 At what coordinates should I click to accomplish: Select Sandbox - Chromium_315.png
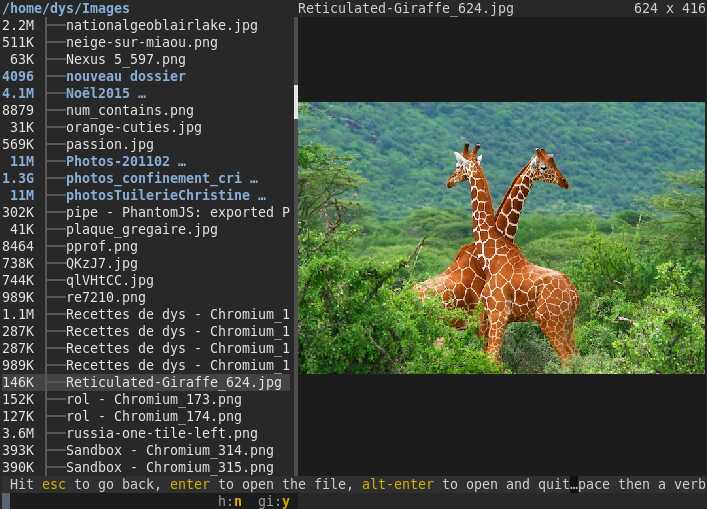(x=170, y=468)
